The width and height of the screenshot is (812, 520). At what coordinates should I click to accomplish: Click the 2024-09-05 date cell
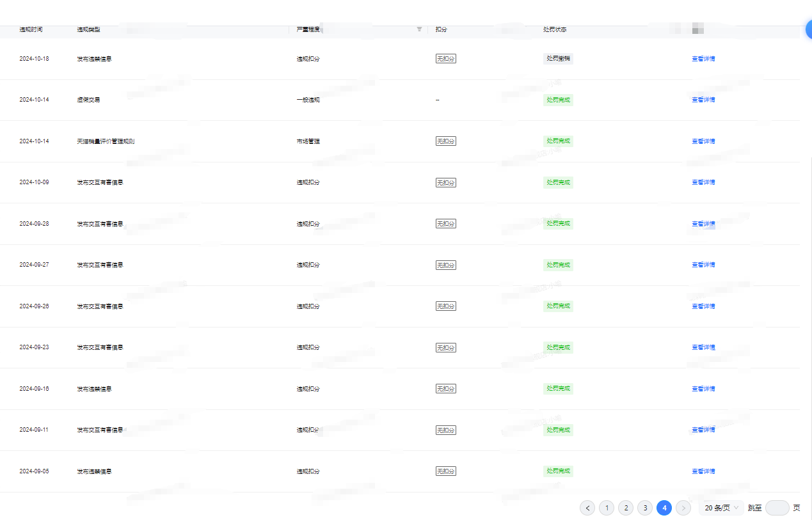coord(34,471)
